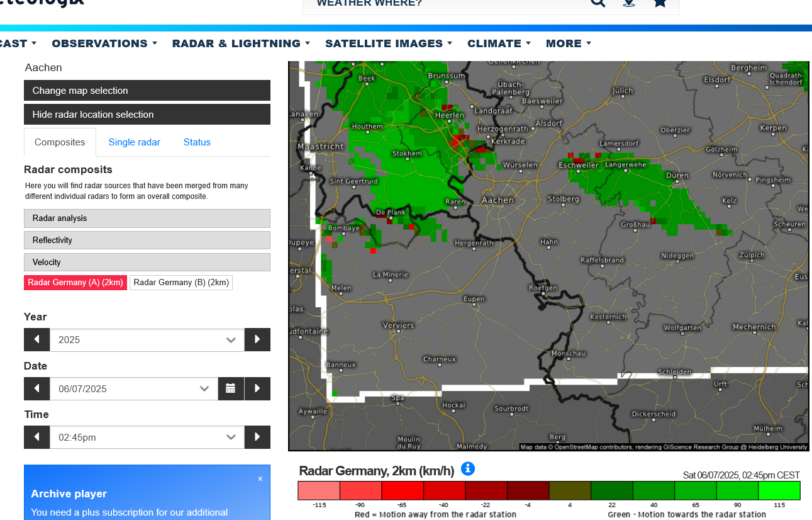Expand the Reflectivity section

[x=147, y=240]
